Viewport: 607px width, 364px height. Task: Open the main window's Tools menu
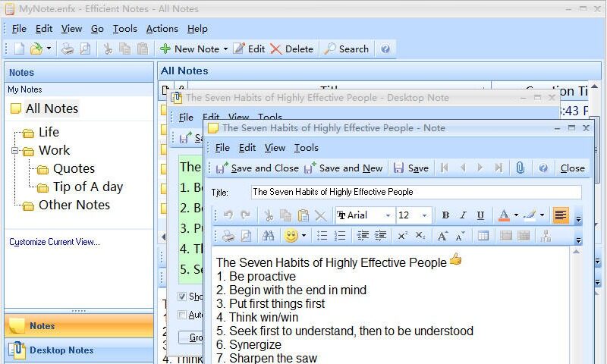(125, 29)
